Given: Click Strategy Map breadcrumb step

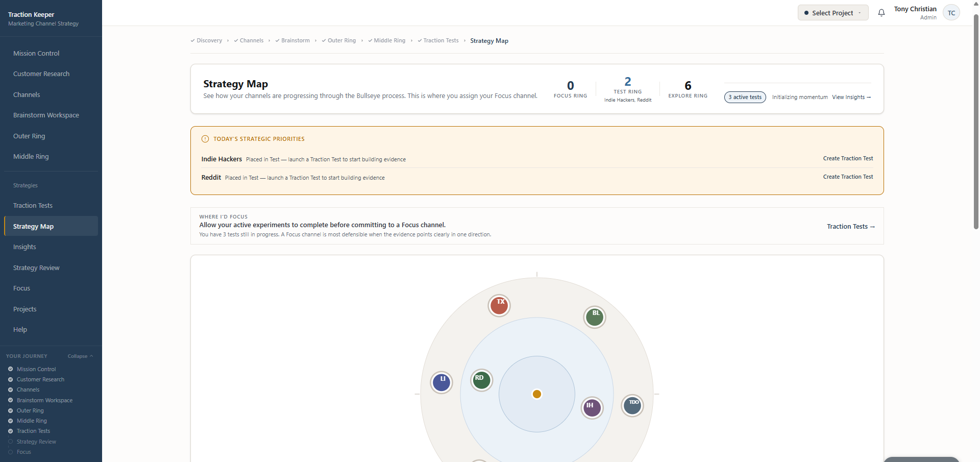Looking at the screenshot, I should (489, 41).
